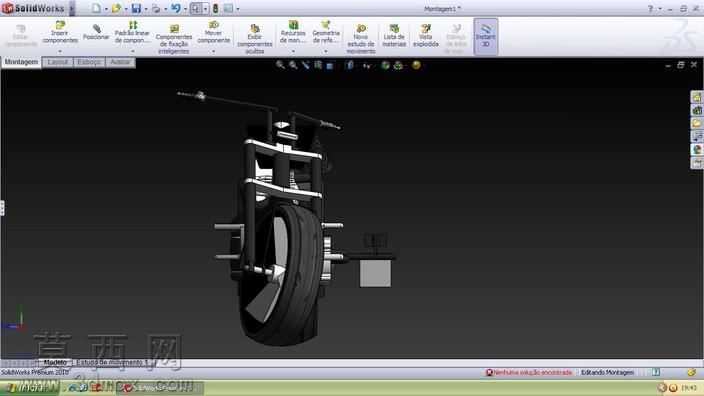Open Design Library icon in right task pane
This screenshot has height=396, width=704.
[697, 110]
